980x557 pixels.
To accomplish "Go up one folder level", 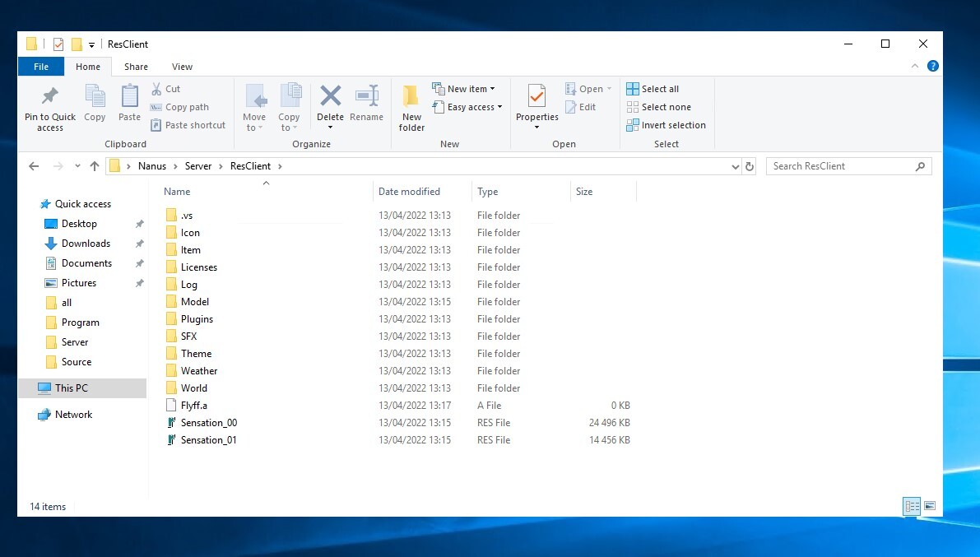I will 95,165.
